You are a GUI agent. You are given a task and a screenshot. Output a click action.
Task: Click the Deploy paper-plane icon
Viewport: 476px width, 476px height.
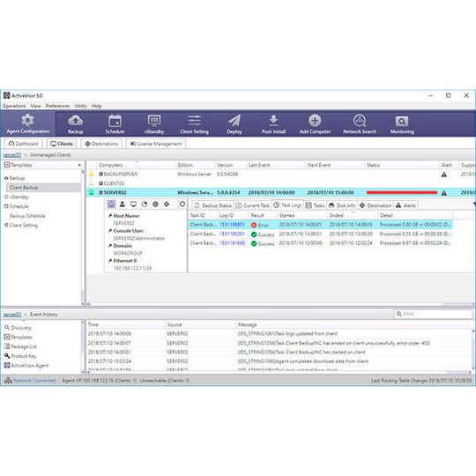pos(234,120)
